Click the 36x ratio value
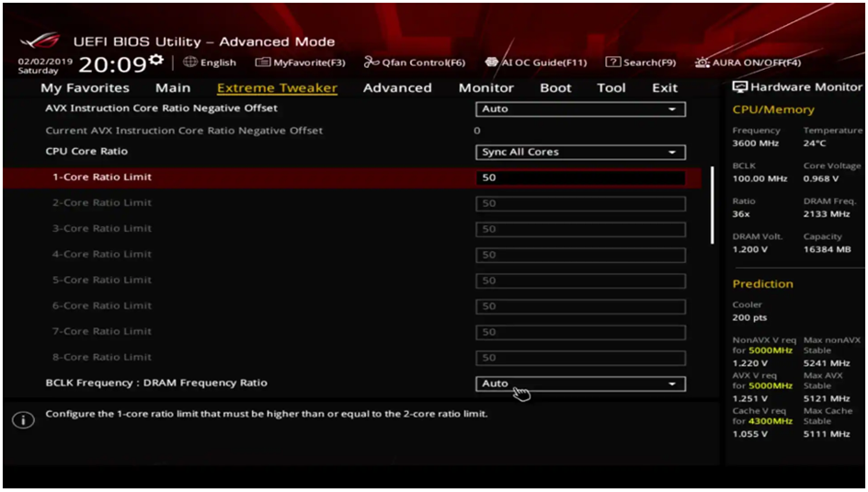This screenshot has width=868, height=492. point(741,214)
